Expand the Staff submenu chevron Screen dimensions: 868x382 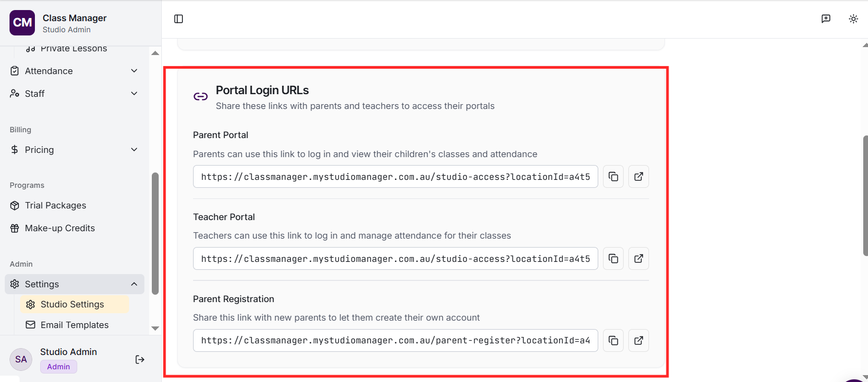tap(134, 94)
